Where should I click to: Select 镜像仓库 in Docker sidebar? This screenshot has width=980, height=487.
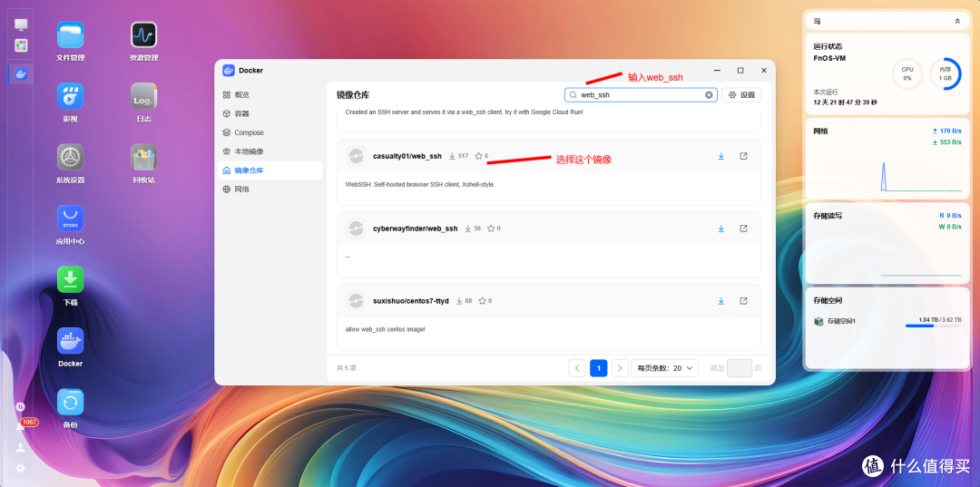pyautogui.click(x=270, y=170)
